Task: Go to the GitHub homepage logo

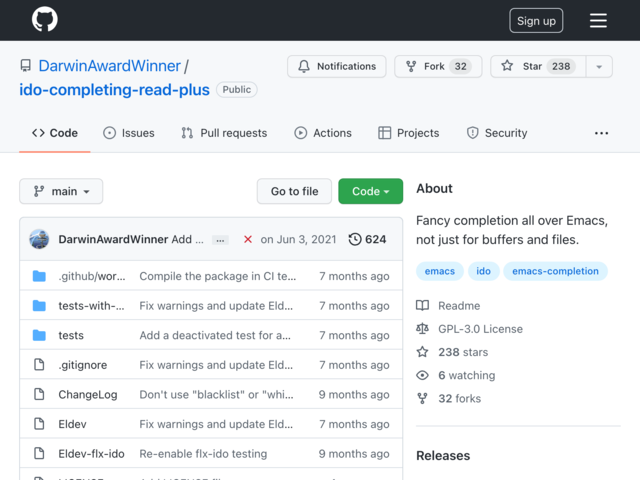Action: click(44, 19)
